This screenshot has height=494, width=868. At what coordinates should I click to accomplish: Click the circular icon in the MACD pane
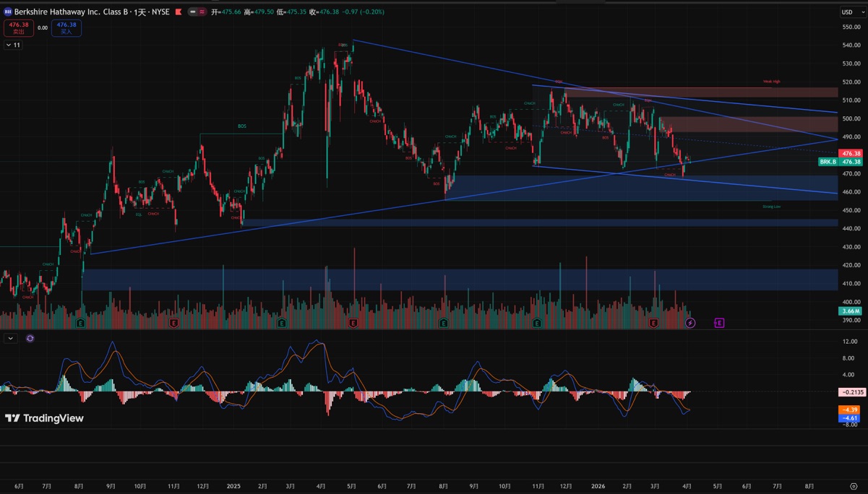pyautogui.click(x=30, y=338)
